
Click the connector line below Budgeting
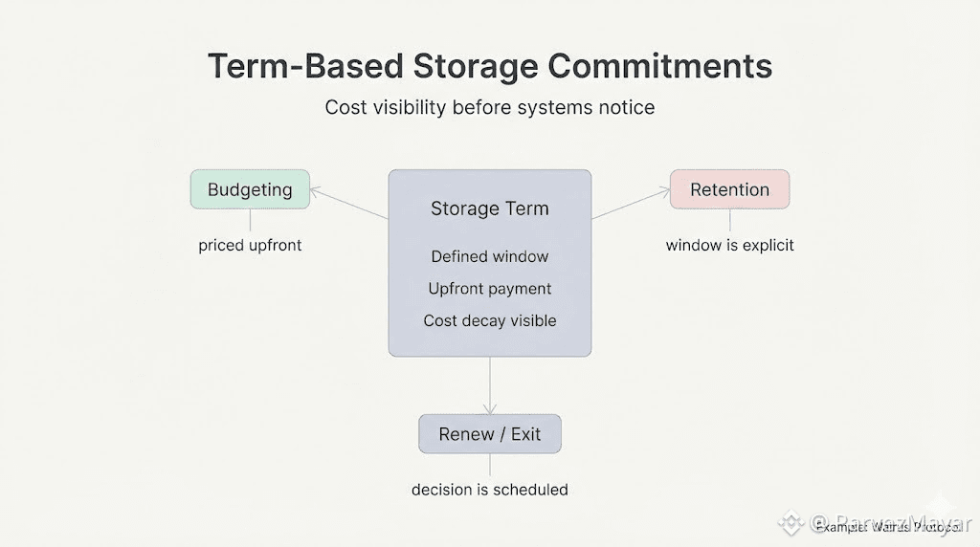[x=250, y=220]
